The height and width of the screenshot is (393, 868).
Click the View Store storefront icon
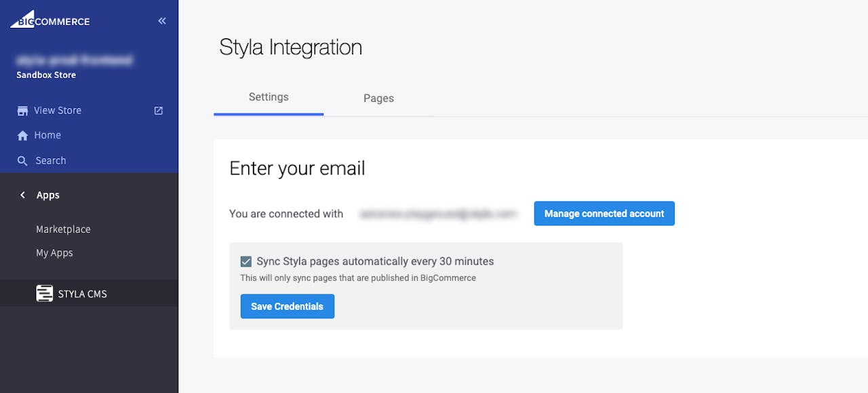coord(23,111)
